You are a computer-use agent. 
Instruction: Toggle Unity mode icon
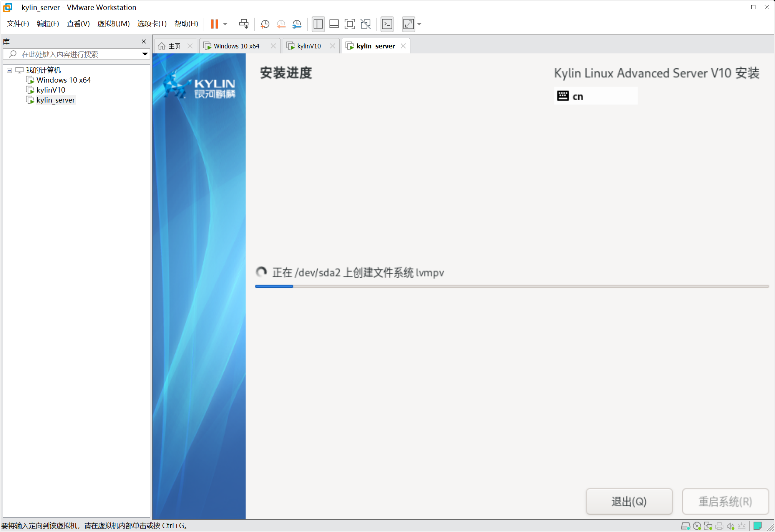(366, 24)
